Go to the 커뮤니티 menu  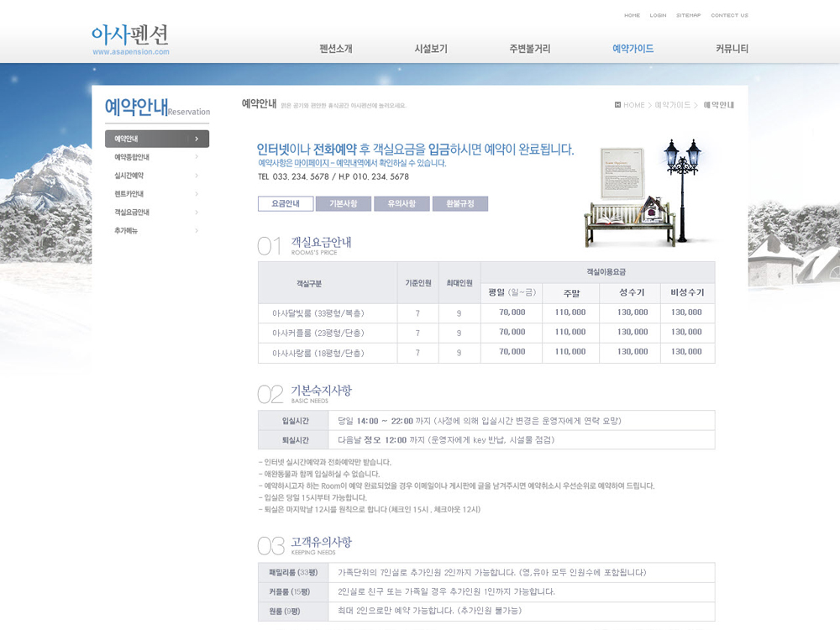(x=732, y=49)
